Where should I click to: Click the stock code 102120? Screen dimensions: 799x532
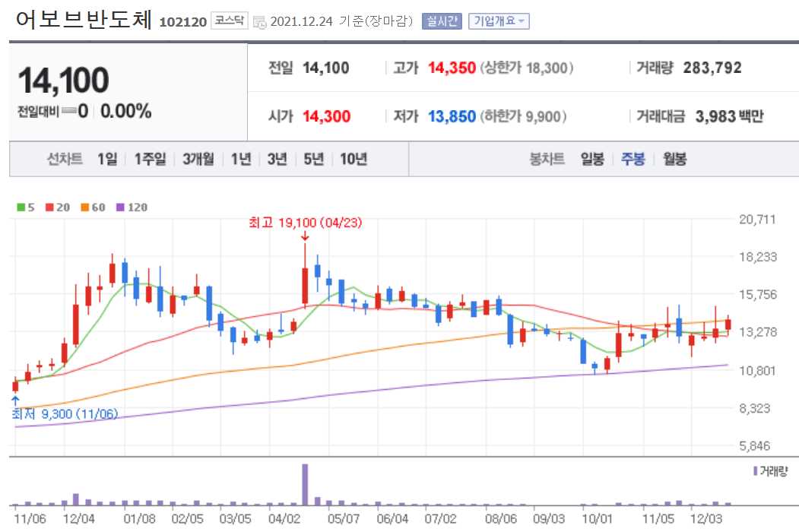pyautogui.click(x=183, y=22)
